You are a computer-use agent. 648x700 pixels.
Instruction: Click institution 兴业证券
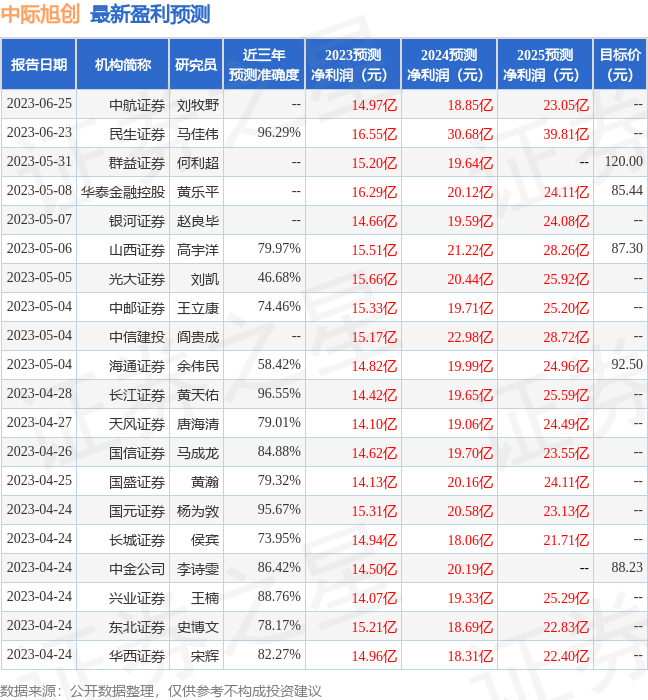pos(137,599)
